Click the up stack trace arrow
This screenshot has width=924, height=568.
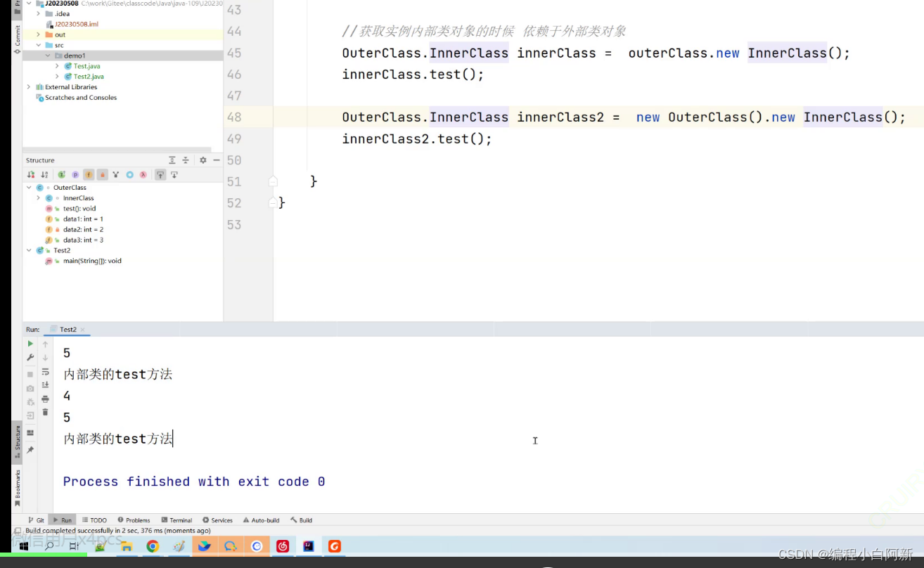(x=45, y=344)
